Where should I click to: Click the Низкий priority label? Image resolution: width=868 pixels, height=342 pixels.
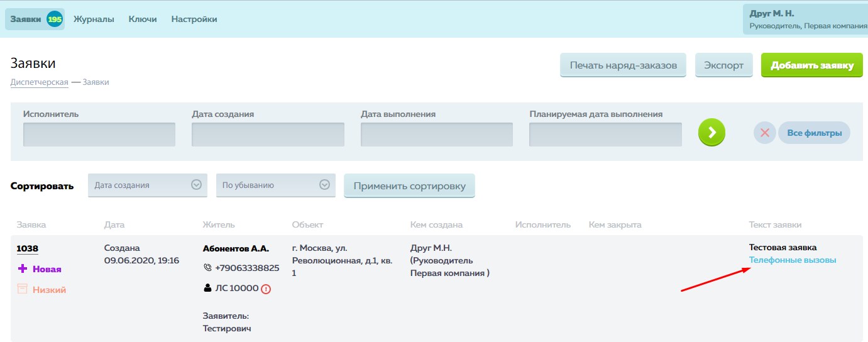[49, 290]
